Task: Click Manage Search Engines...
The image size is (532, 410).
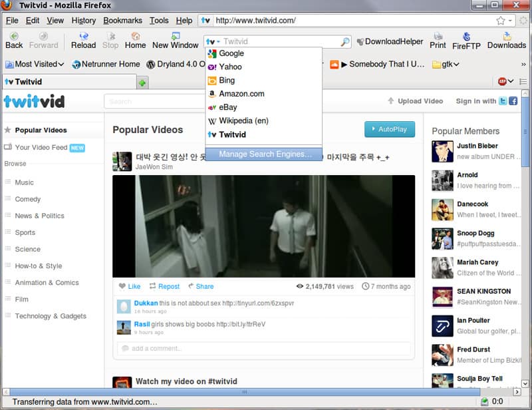Action: tap(263, 154)
